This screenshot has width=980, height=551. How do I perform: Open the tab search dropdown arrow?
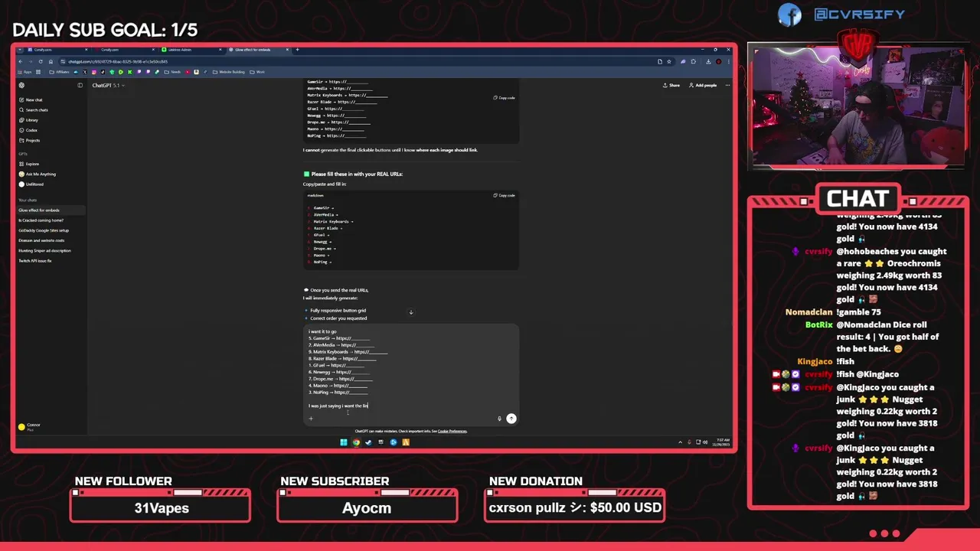point(19,50)
